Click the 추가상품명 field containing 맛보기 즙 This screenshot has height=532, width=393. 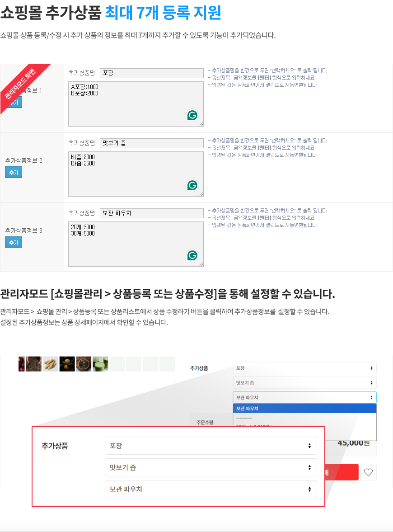(x=151, y=143)
